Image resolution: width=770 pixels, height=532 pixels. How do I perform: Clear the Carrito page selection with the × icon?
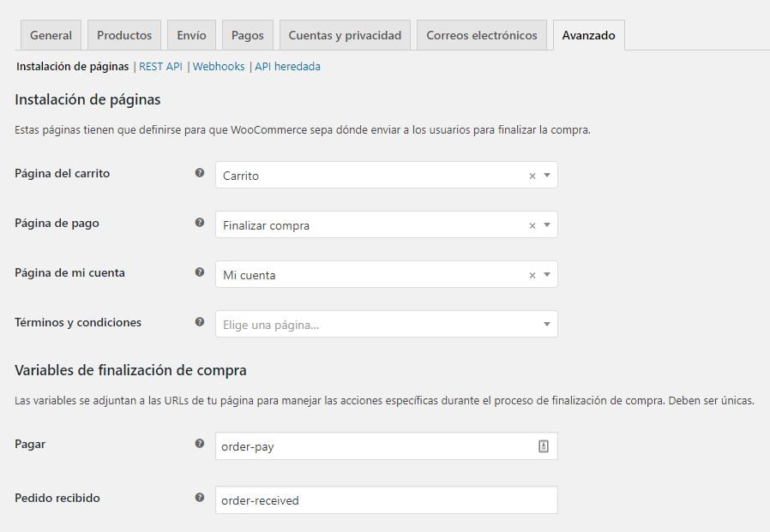[531, 174]
